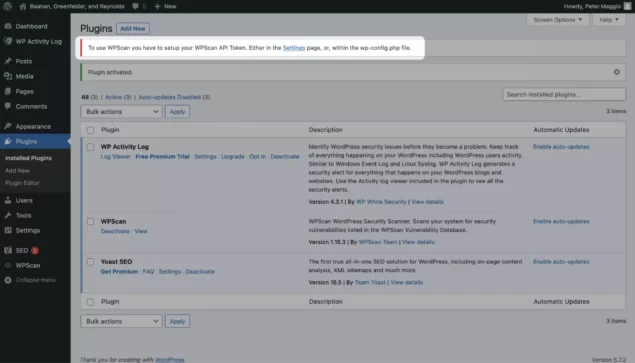Click the Yoast SEO sidebar icon
The height and width of the screenshot is (363, 635).
point(8,250)
